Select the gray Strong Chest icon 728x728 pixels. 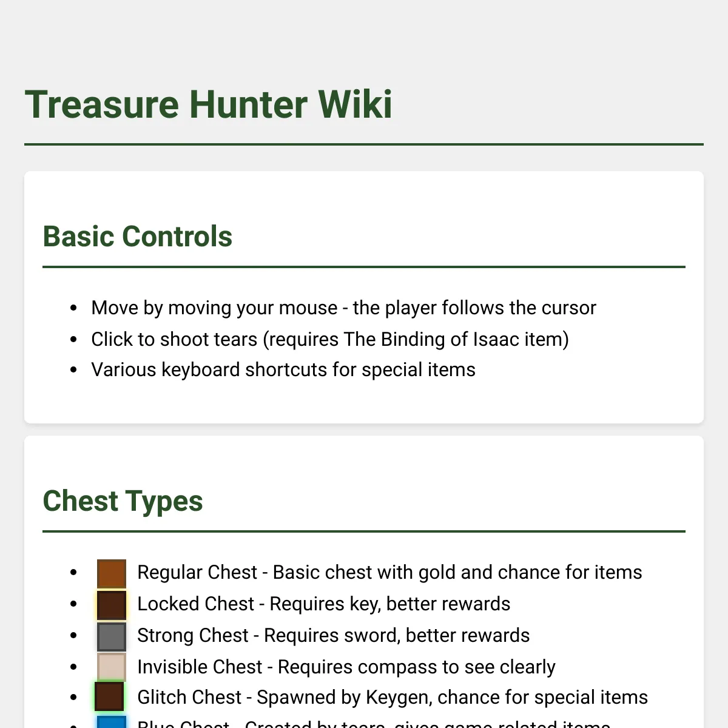point(112,637)
